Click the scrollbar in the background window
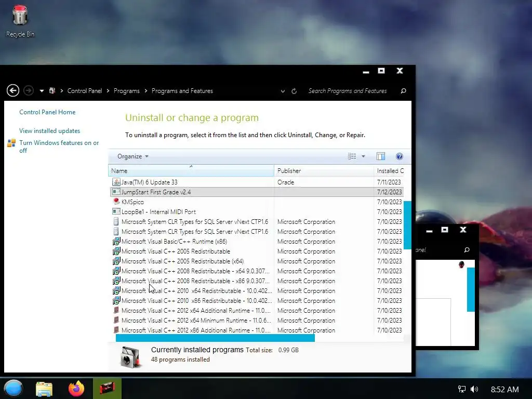 471,289
